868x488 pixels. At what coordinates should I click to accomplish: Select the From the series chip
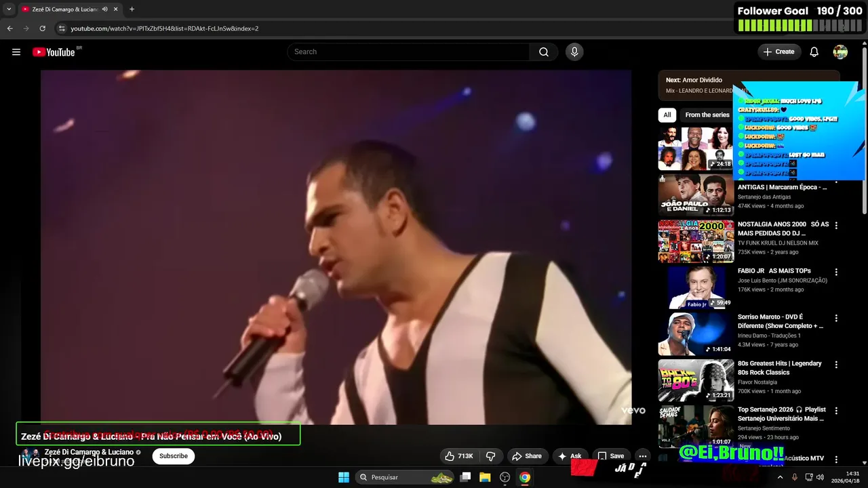(x=707, y=115)
